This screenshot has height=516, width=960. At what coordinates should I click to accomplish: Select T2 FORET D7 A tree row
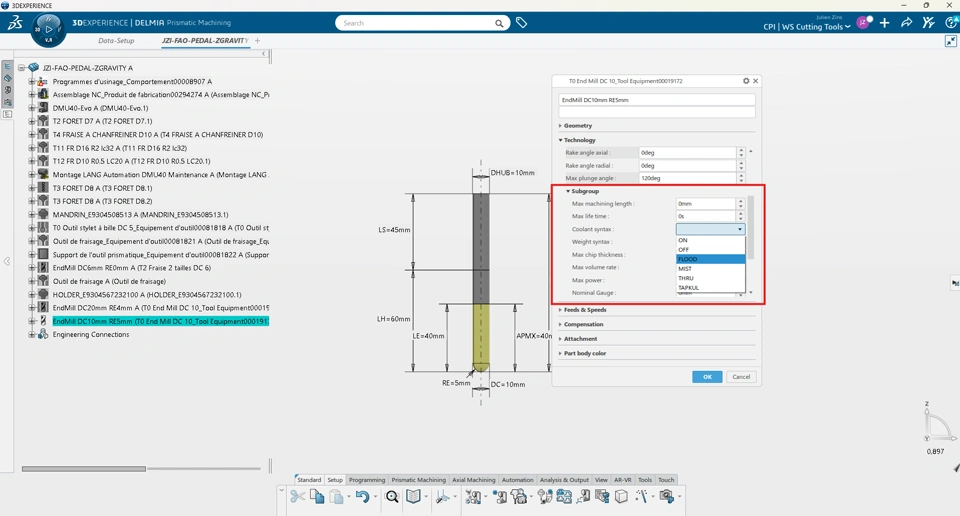click(102, 121)
